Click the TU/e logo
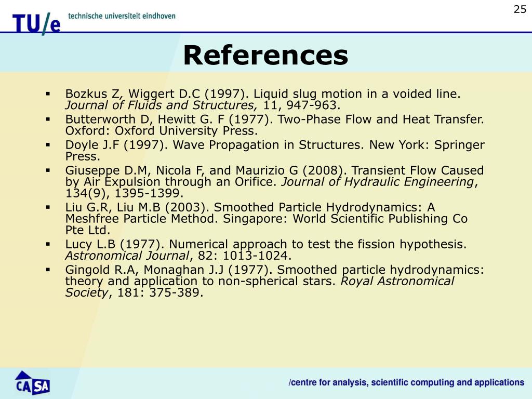The width and height of the screenshot is (532, 399). 37,23
